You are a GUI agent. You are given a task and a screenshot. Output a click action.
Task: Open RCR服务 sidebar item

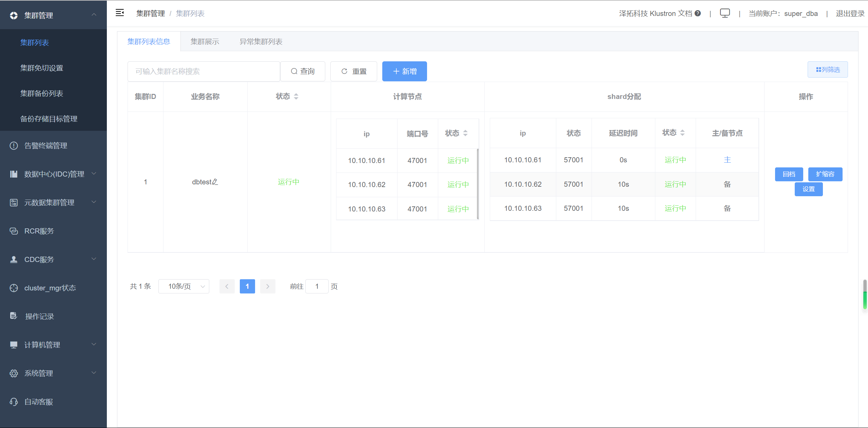point(39,231)
